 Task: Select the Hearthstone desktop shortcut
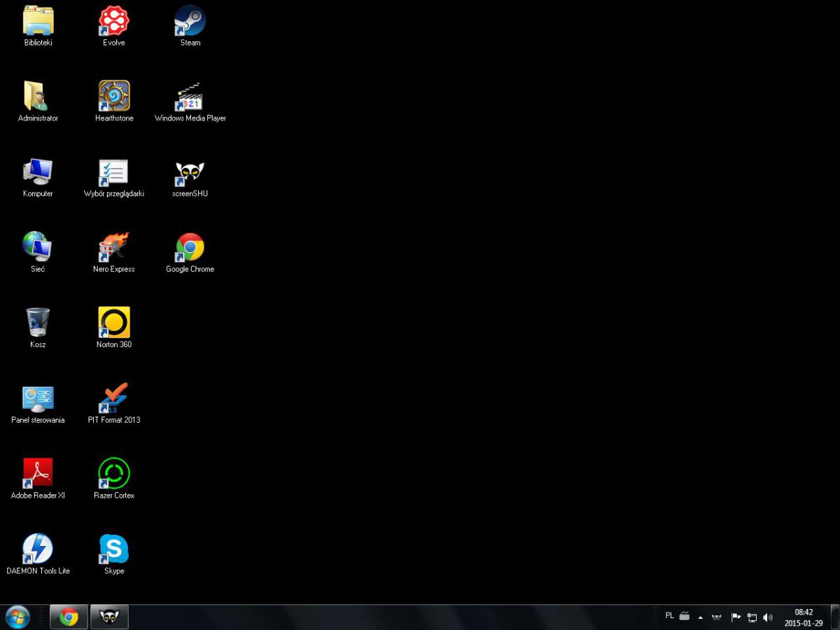point(113,102)
